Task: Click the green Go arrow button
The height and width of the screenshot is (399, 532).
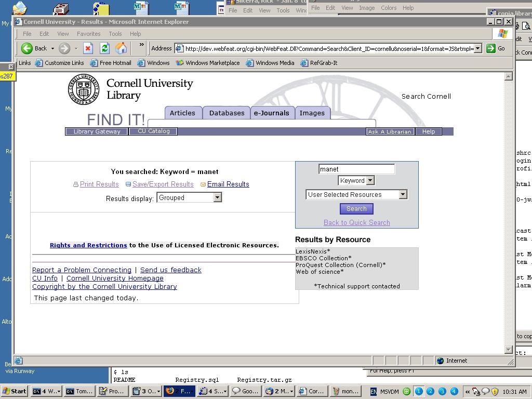Action: [490, 48]
